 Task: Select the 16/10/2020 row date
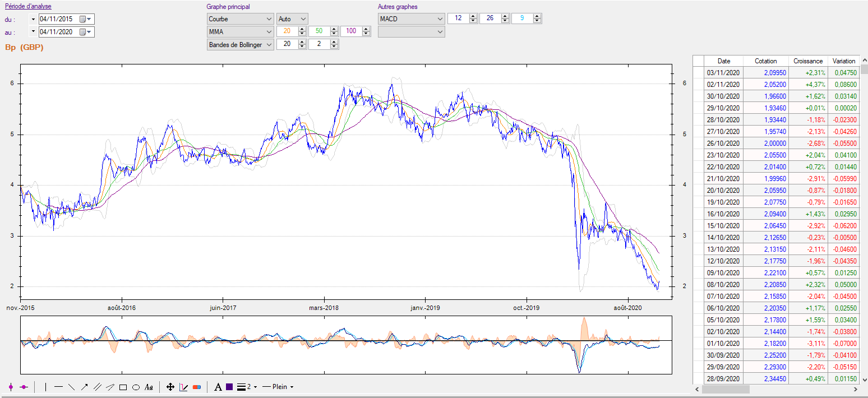(724, 214)
